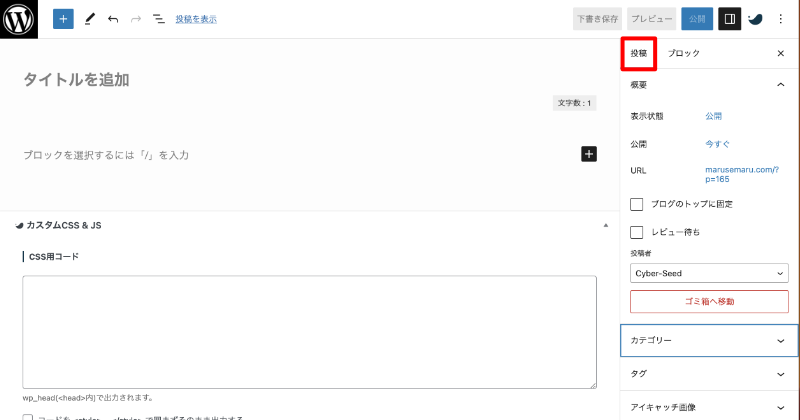
Task: Toggle the settings sidebar panel icon
Action: click(x=730, y=19)
